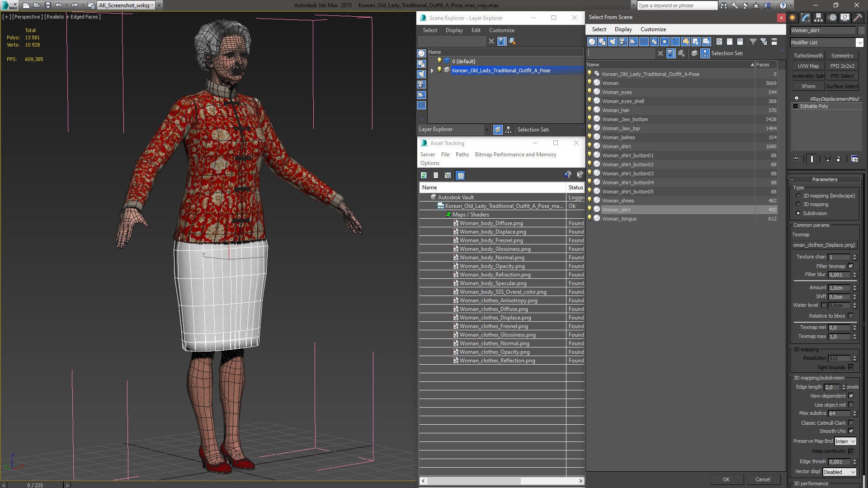This screenshot has height=488, width=868.
Task: Toggle Display Lights filter in Select From Scene
Action: (x=613, y=42)
